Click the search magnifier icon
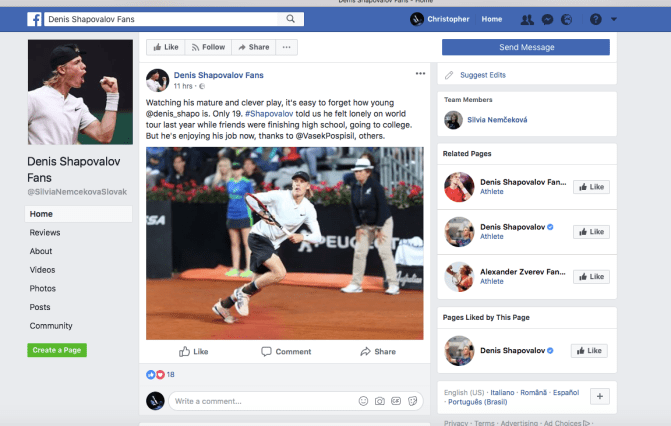This screenshot has height=426, width=671. 291,19
